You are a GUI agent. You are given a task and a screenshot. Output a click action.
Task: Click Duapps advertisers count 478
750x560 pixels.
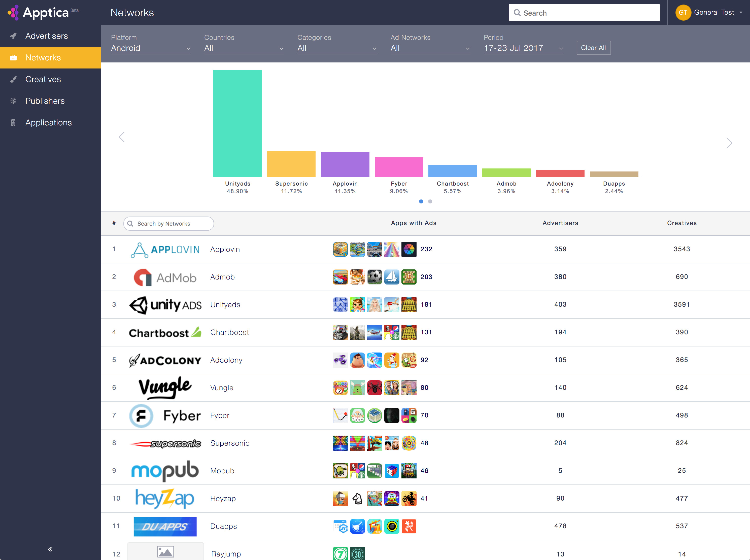[x=560, y=526]
